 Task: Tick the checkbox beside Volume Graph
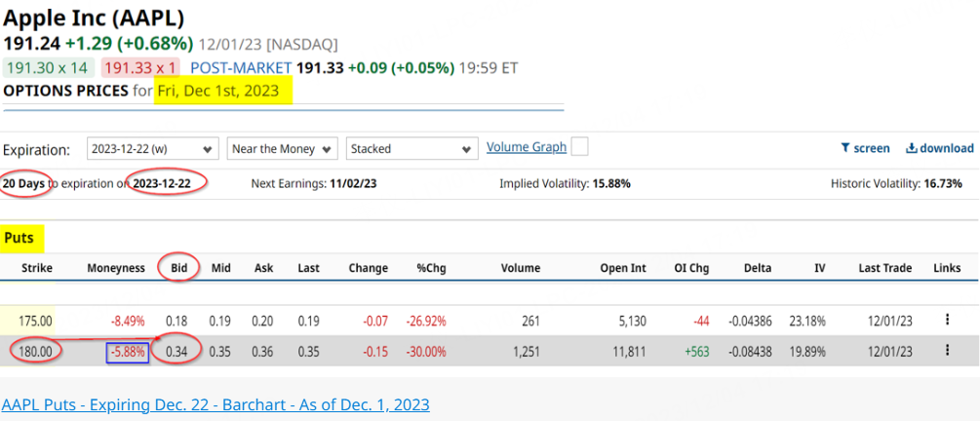pyautogui.click(x=580, y=147)
